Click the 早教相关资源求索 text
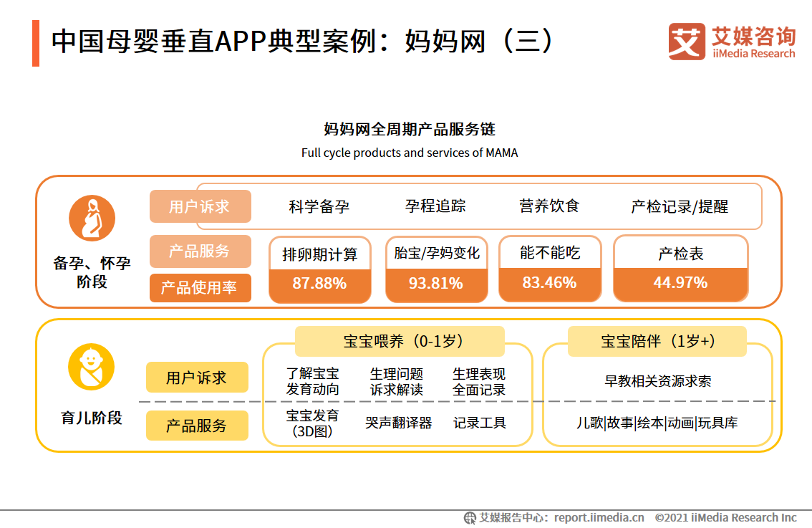Screen dimensions: 812x528 coord(657,381)
